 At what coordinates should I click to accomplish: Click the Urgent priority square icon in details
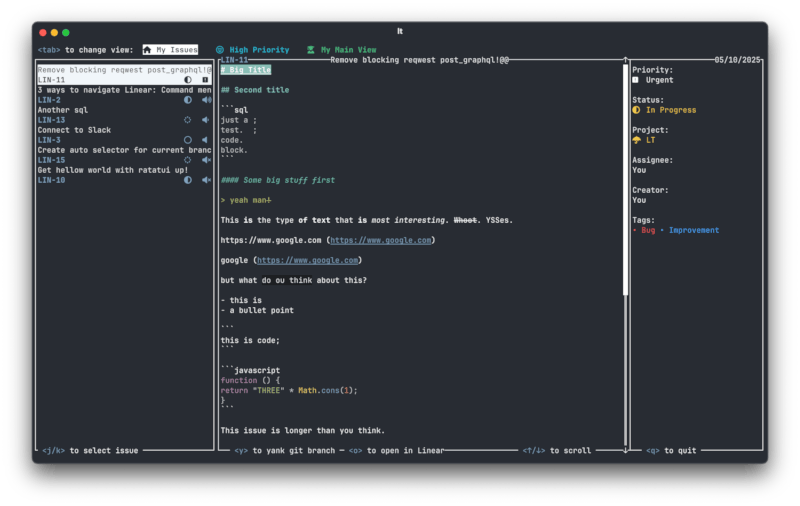[x=635, y=80]
